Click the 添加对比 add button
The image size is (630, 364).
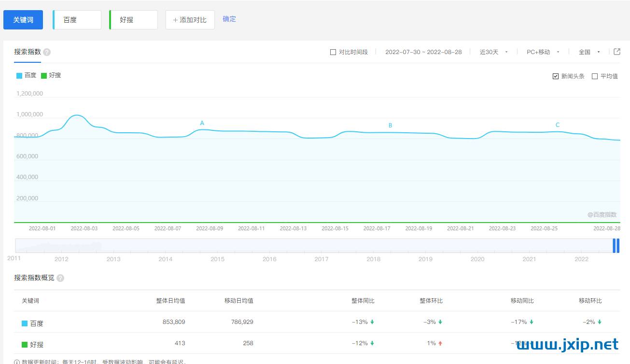[190, 20]
